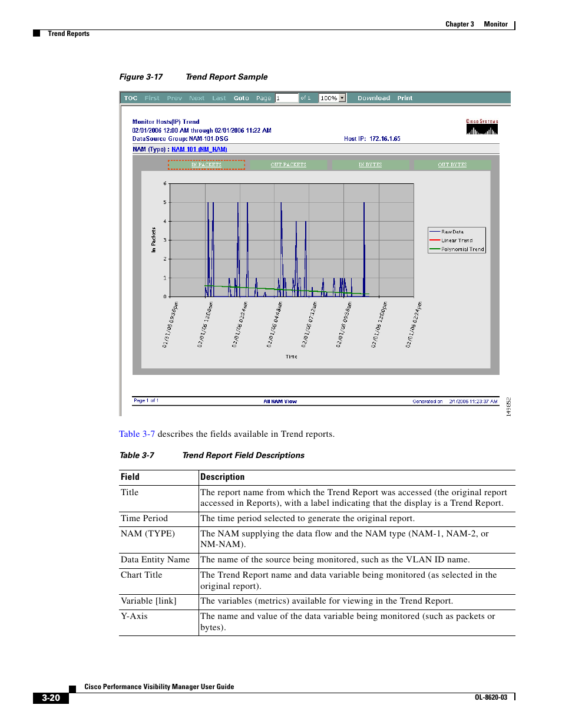
Task: Click Trend Reports header text
Action: coord(69,34)
